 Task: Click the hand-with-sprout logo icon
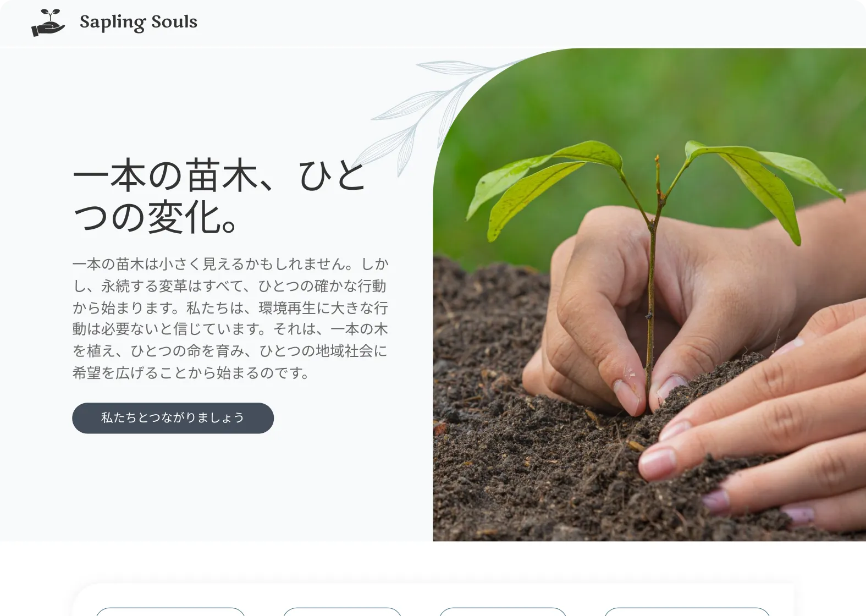tap(48, 23)
